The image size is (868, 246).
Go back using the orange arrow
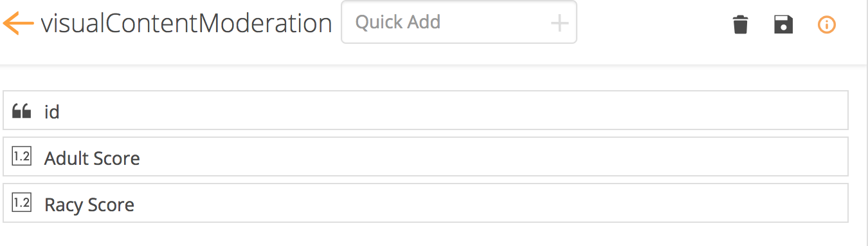(18, 24)
